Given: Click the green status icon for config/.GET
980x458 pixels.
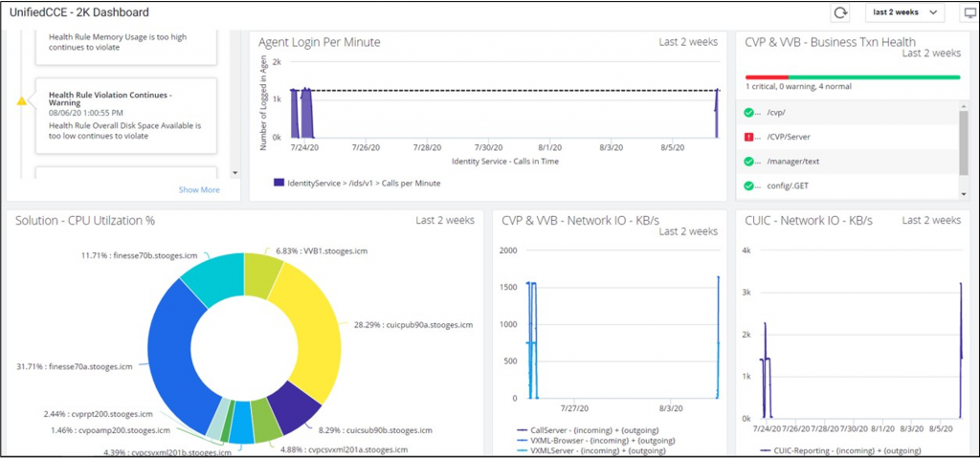Looking at the screenshot, I should pyautogui.click(x=749, y=185).
